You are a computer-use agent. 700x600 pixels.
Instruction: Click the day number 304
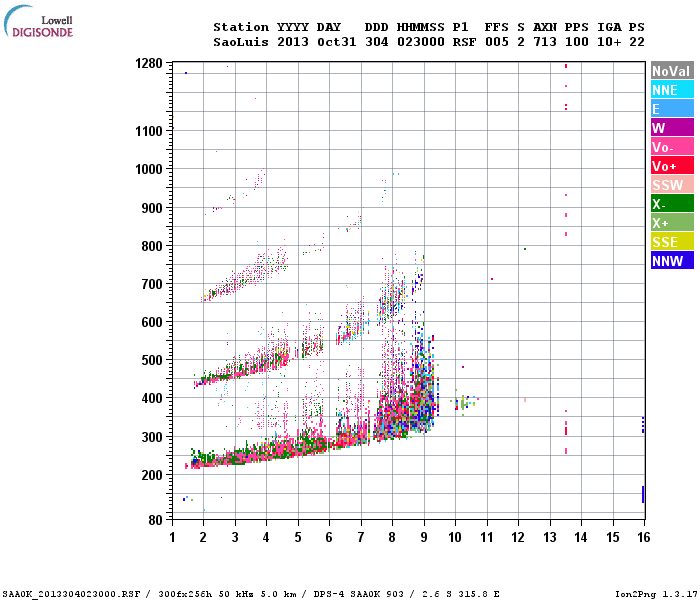tap(377, 42)
